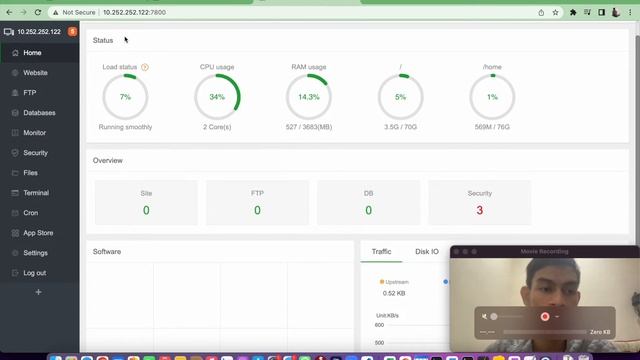The width and height of the screenshot is (640, 360).
Task: Click the Settings gear icon in sidebar
Action: point(15,253)
